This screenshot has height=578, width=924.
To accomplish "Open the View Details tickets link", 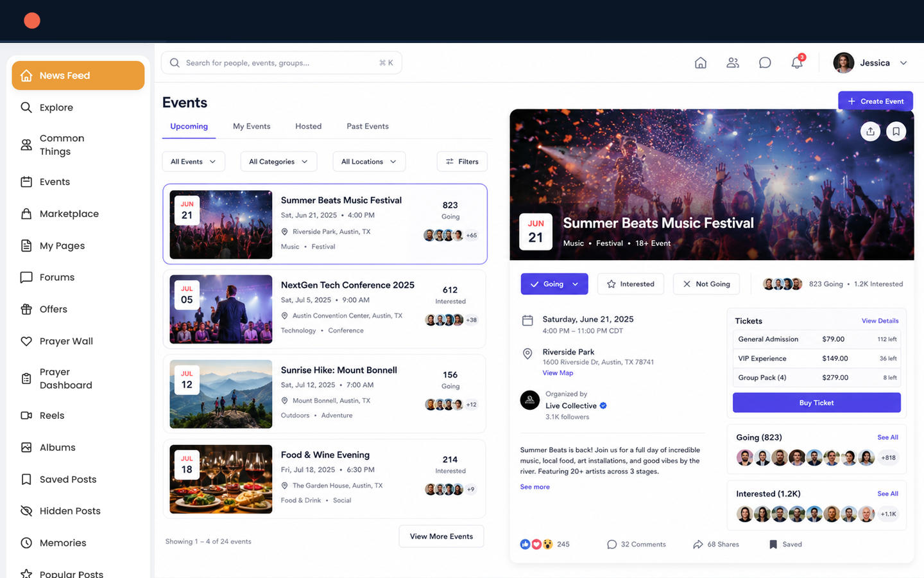I will coord(880,321).
